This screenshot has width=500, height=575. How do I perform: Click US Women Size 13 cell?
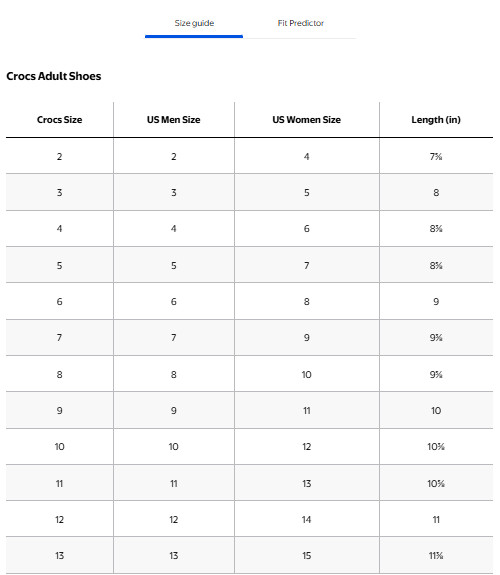pyautogui.click(x=307, y=483)
